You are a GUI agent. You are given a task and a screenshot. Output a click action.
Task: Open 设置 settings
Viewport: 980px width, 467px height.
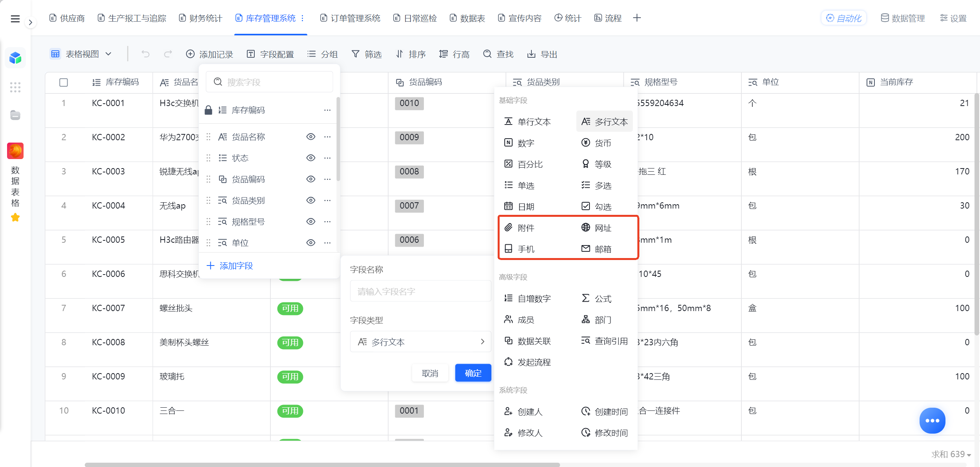coord(953,18)
